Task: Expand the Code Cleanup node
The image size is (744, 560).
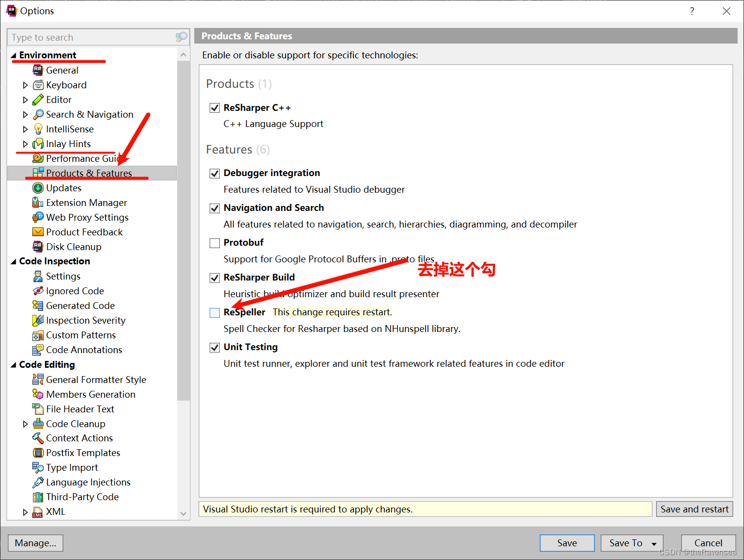Action: (x=26, y=424)
